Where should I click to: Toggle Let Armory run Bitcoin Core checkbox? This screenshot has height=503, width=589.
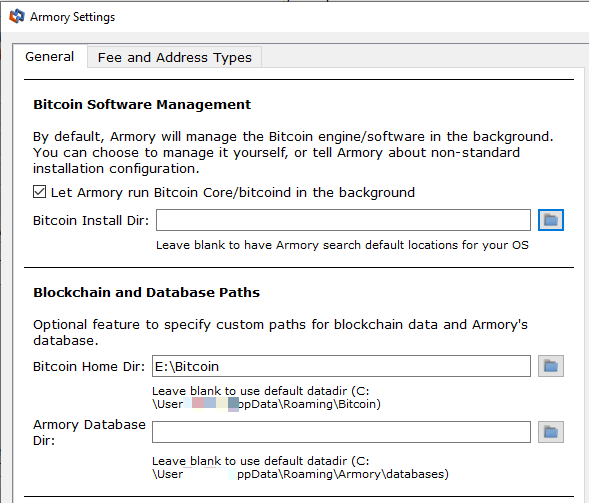(x=39, y=192)
